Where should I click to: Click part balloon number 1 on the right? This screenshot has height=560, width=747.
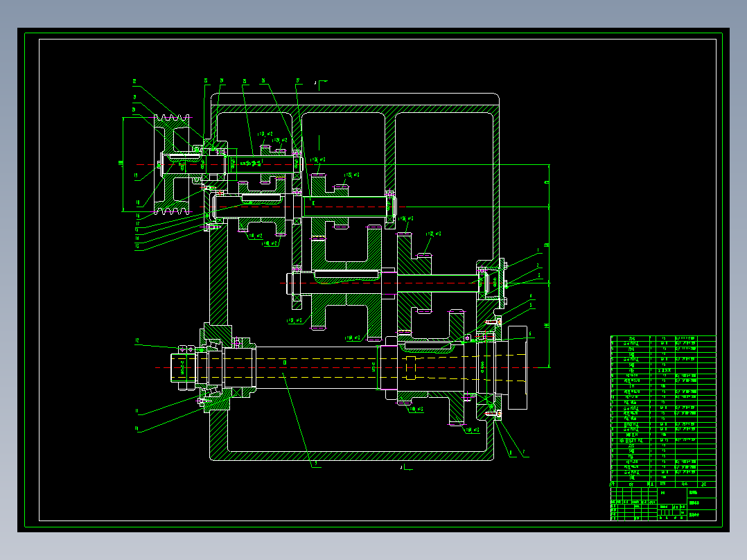click(538, 250)
